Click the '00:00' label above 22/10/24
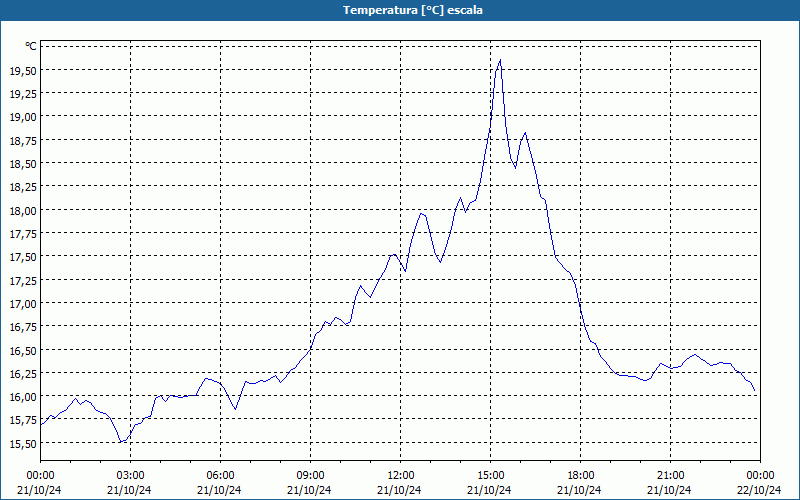 760,475
